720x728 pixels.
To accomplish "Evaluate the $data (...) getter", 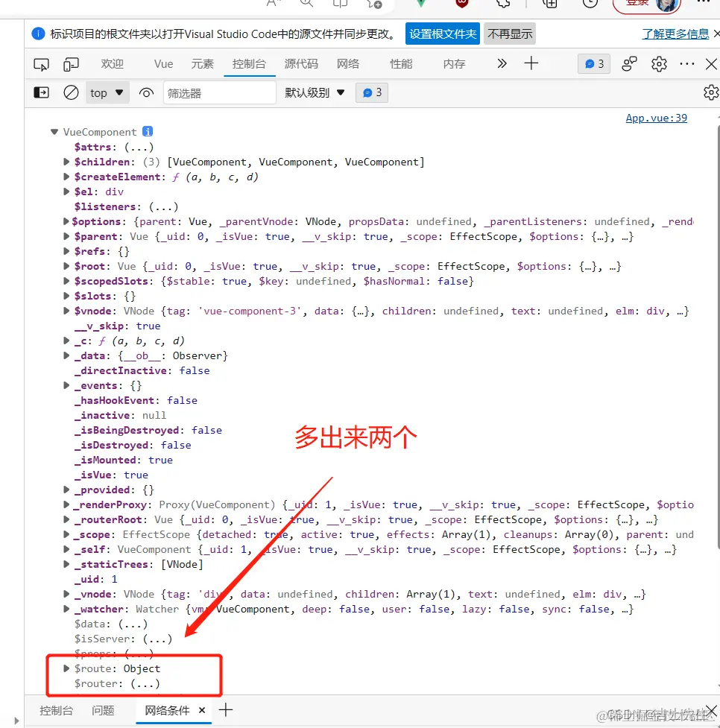I will [x=133, y=624].
